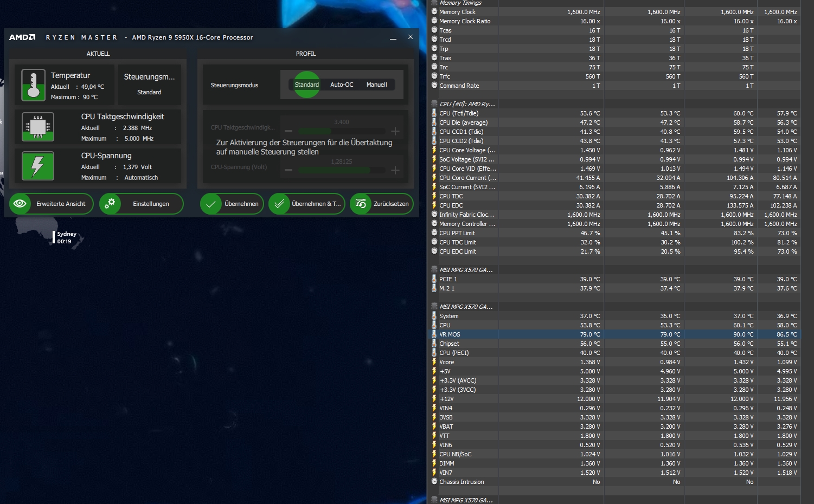Click the minus stepper of CPU-Spannung
Screen dimensions: 814x504
pyautogui.click(x=289, y=170)
